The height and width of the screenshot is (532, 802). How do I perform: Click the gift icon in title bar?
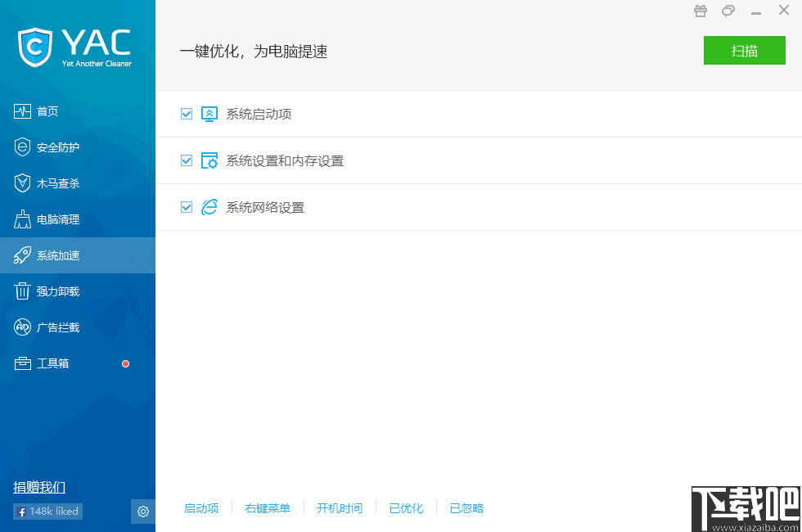coord(700,11)
